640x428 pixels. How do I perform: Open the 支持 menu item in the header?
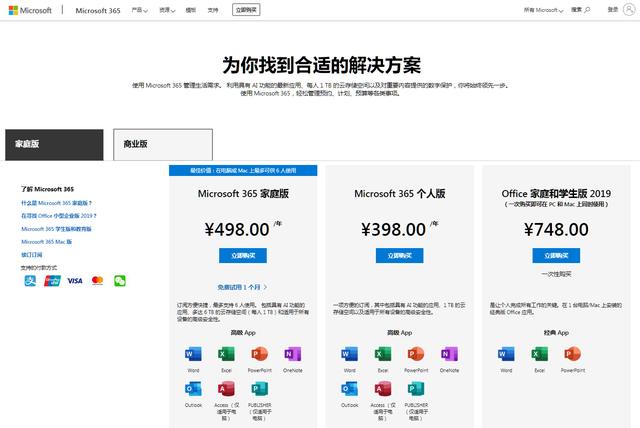tap(213, 10)
